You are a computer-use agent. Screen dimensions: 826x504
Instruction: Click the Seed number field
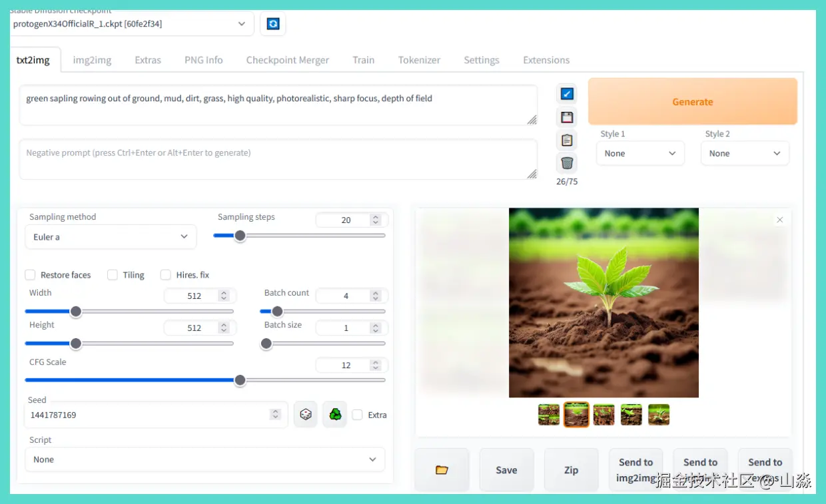tap(155, 415)
